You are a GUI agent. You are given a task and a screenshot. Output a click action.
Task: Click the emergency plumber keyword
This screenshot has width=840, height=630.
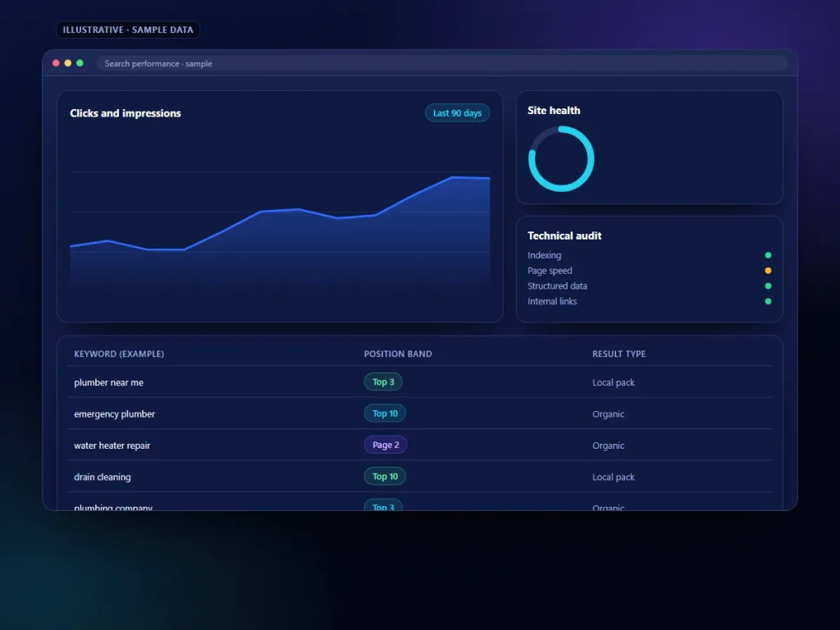pos(115,414)
